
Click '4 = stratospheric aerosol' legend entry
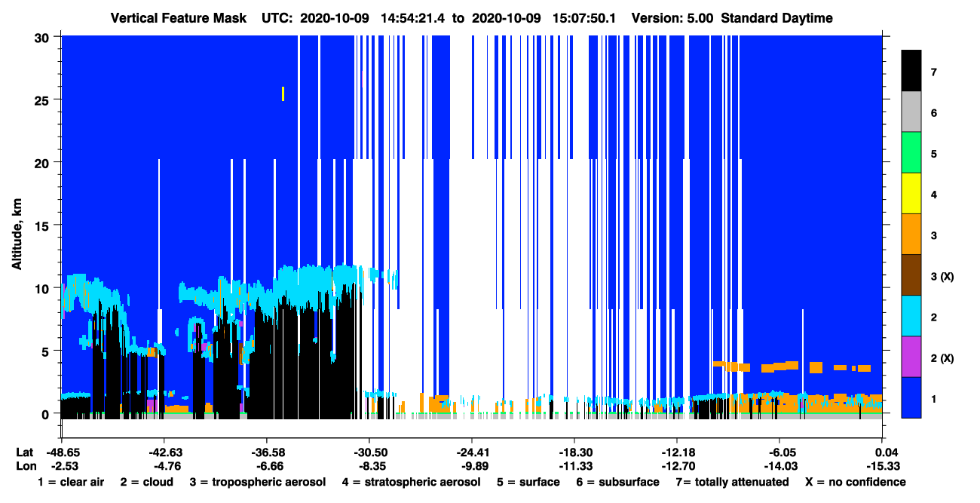pyautogui.click(x=411, y=482)
